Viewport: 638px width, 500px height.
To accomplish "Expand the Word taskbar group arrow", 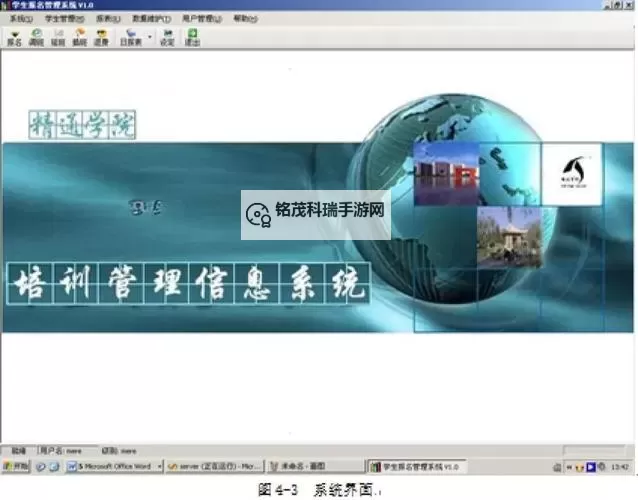I will (160, 467).
